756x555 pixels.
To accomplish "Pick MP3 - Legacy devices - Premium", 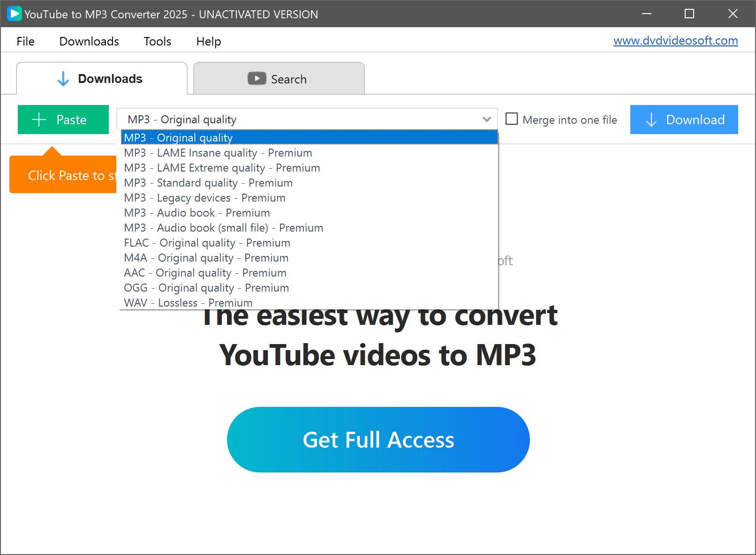I will click(x=310, y=198).
